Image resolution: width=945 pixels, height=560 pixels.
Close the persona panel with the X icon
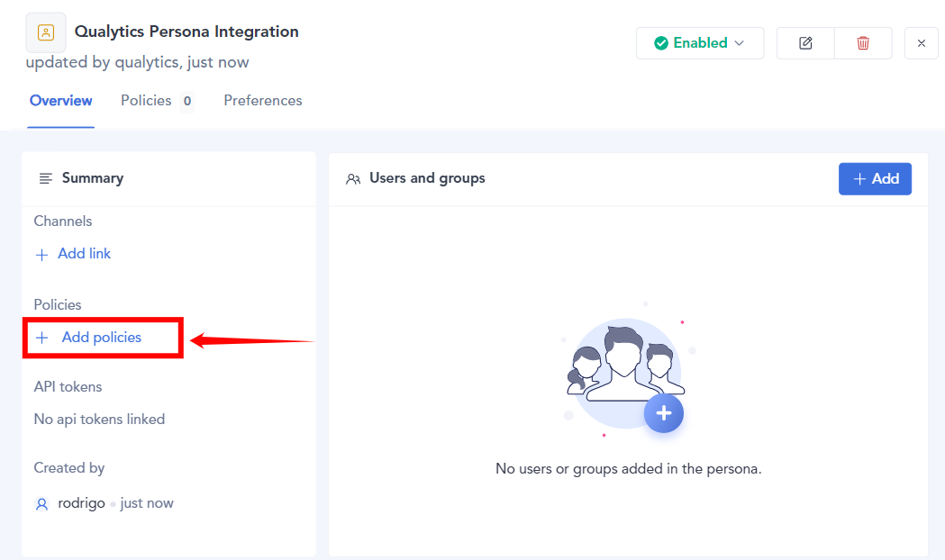(x=921, y=43)
